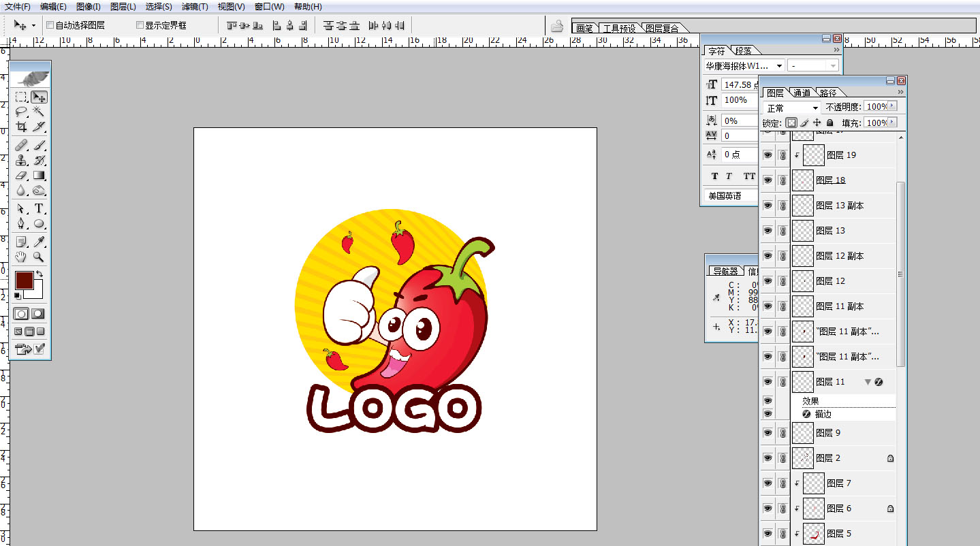Open 不透明度 slider arrow
This screenshot has width=980, height=546.
coord(893,107)
